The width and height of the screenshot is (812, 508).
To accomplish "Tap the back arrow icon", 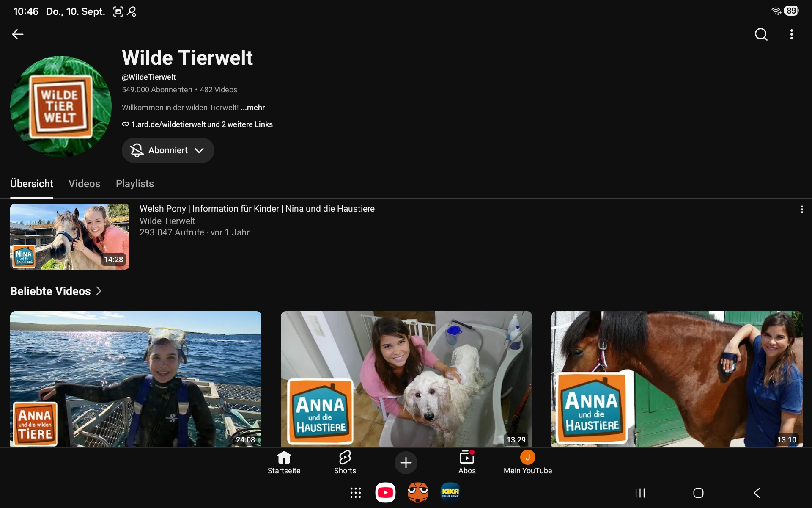I will pyautogui.click(x=17, y=34).
